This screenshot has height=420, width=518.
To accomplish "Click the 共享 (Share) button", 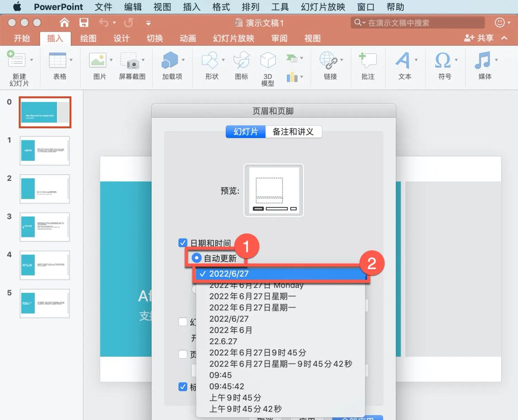I will (x=480, y=38).
